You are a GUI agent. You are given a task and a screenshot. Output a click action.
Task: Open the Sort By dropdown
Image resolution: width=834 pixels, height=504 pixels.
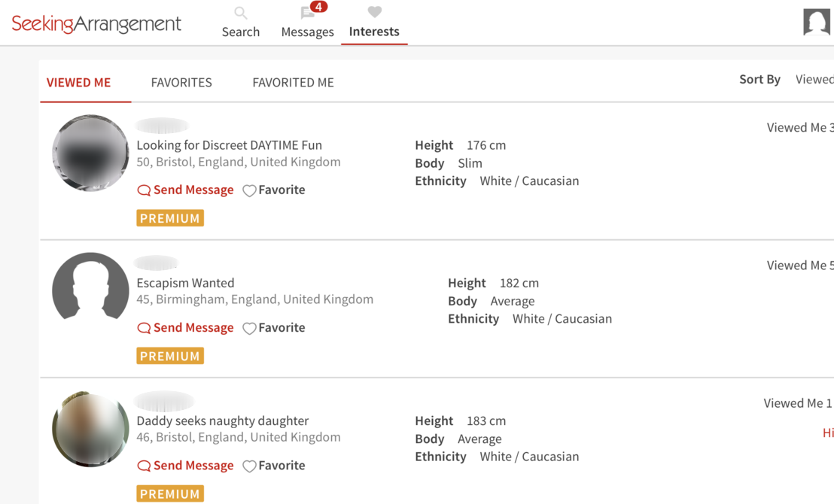[x=813, y=80]
